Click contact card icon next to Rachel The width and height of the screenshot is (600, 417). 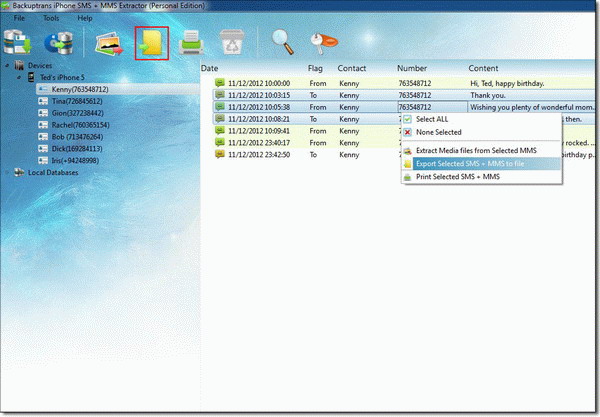43,125
